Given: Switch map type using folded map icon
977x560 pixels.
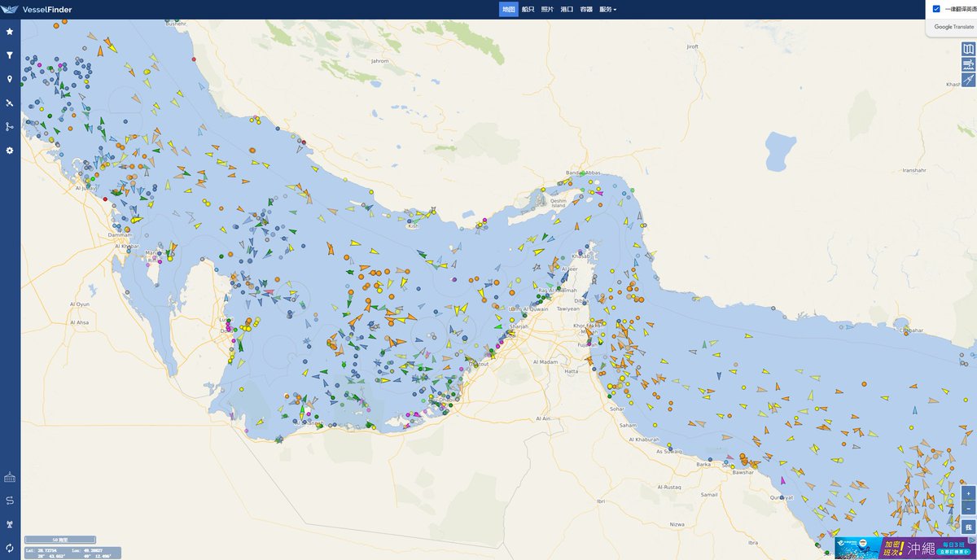Looking at the screenshot, I should pos(968,49).
